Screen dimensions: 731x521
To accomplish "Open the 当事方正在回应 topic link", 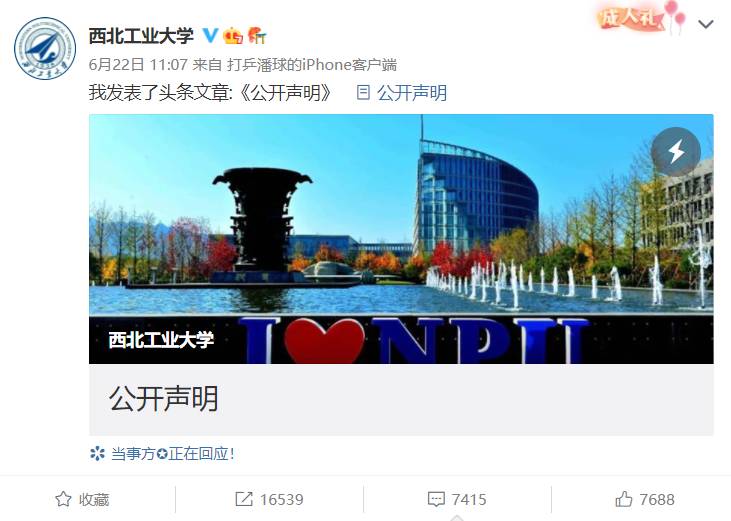I will pyautogui.click(x=172, y=453).
